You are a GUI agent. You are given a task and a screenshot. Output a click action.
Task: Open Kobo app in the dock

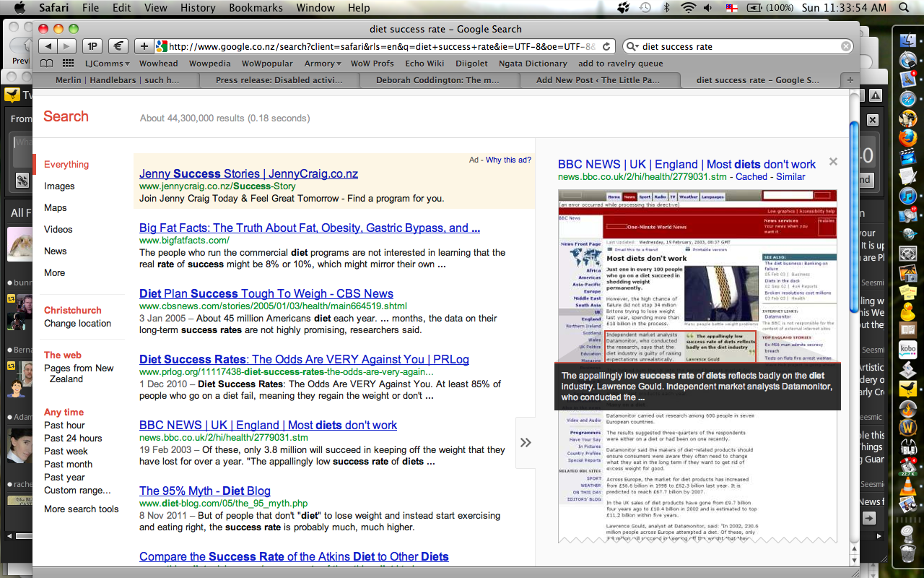(x=908, y=350)
